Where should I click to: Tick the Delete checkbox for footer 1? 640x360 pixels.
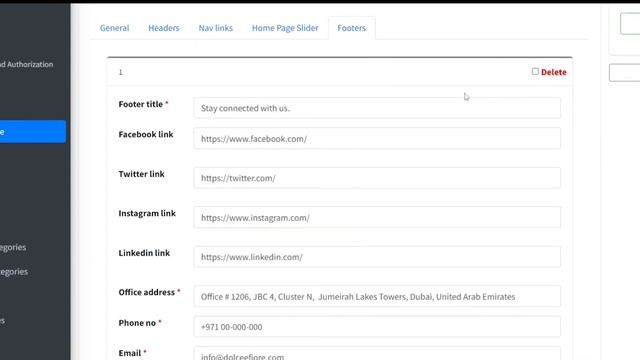(x=535, y=71)
